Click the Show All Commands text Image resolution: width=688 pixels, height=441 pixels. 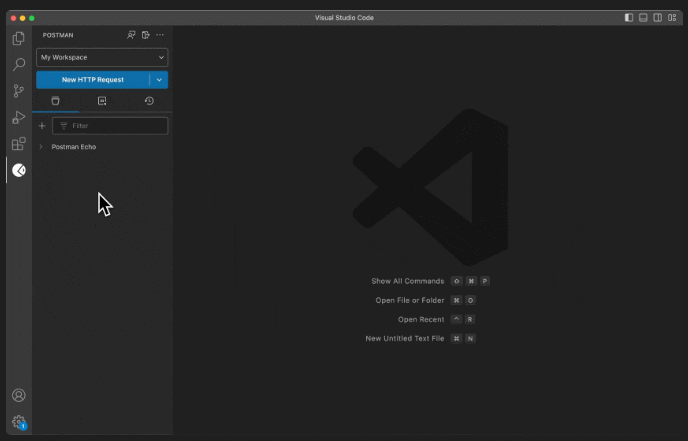(408, 281)
